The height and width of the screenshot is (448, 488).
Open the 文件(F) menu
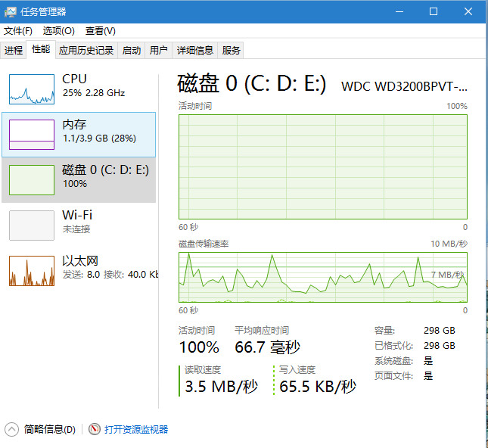[18, 31]
